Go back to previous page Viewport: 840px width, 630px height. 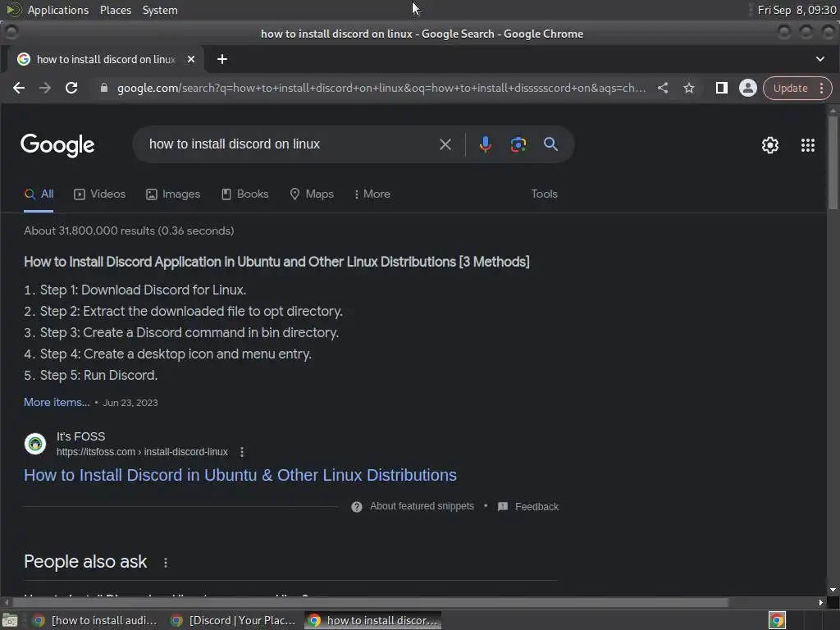tap(19, 88)
